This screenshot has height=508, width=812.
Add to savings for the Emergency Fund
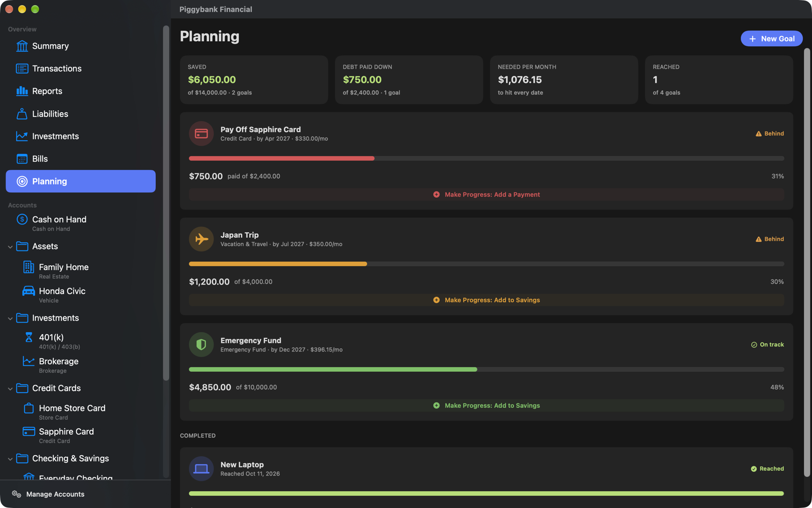(x=487, y=406)
